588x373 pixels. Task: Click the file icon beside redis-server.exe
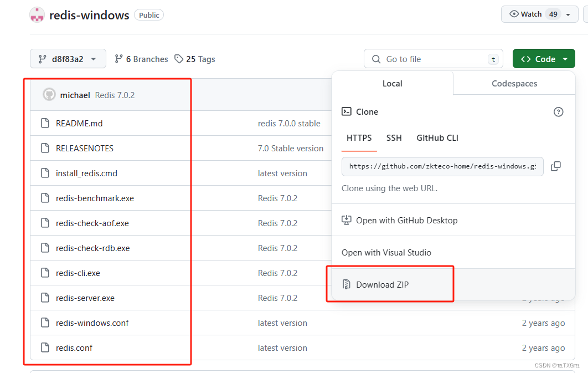[45, 298]
